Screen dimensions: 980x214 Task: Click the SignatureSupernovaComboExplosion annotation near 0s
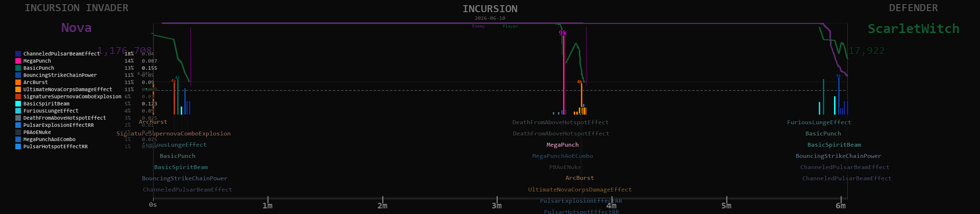click(x=174, y=133)
